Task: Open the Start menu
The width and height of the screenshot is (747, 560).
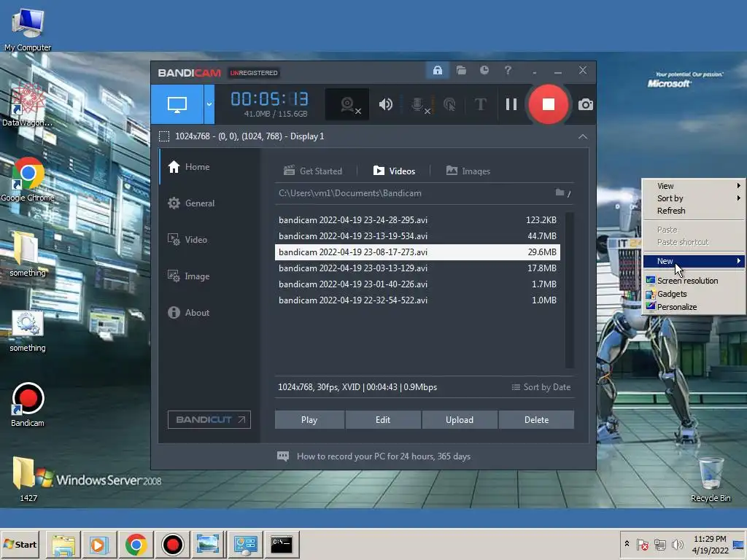Action: pyautogui.click(x=20, y=544)
